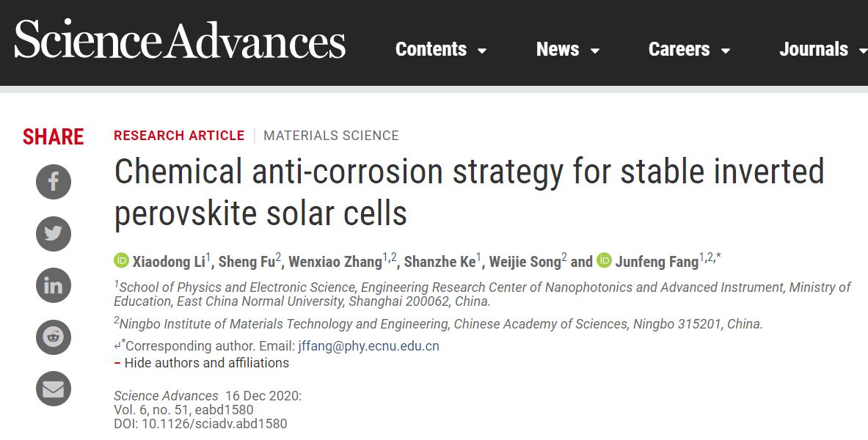Click the corresponding author email link
Viewport: 868px width, 440px height.
[368, 346]
